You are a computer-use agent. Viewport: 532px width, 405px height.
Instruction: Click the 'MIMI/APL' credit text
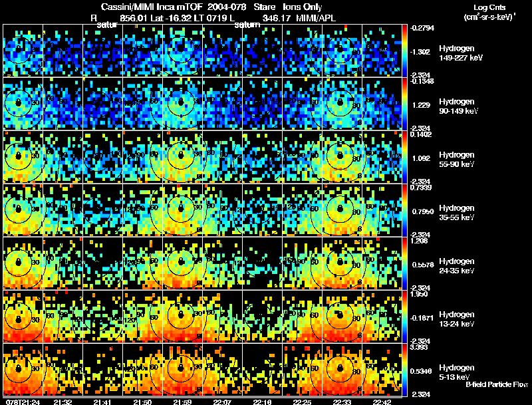click(316, 18)
